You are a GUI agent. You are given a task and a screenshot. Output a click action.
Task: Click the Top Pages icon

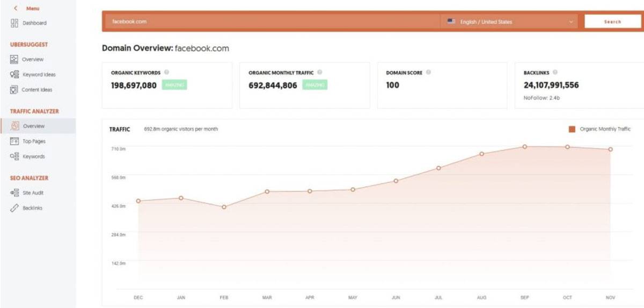point(14,141)
